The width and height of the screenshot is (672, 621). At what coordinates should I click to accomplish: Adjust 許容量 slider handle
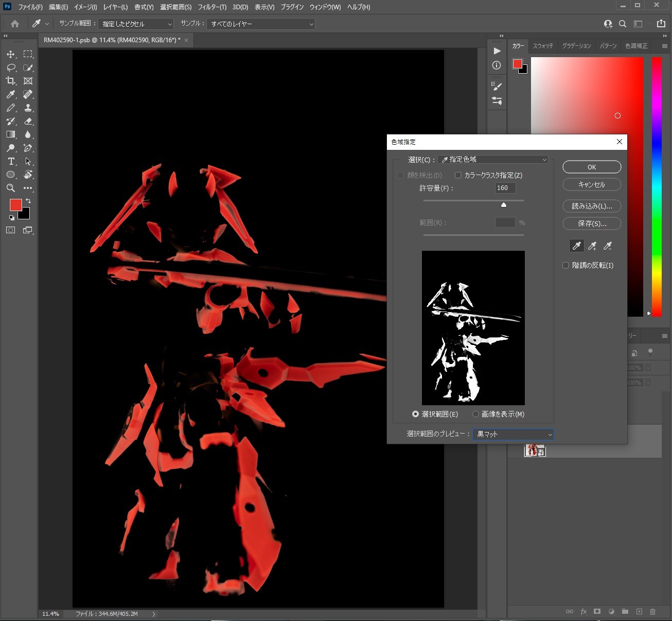(504, 205)
